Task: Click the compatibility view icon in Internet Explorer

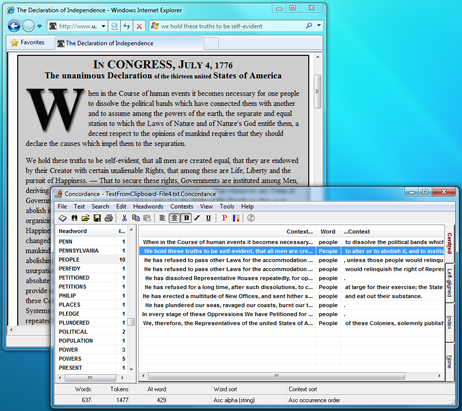Action: [114, 26]
